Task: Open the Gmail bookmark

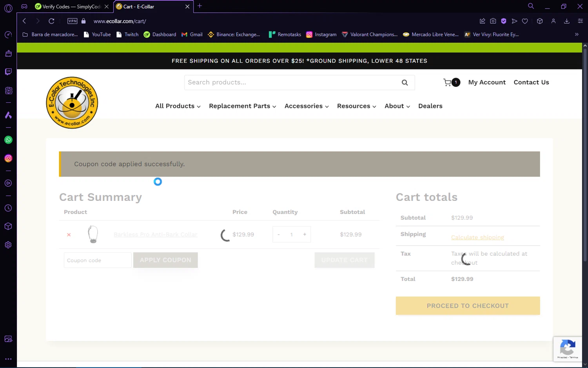Action: tap(192, 35)
